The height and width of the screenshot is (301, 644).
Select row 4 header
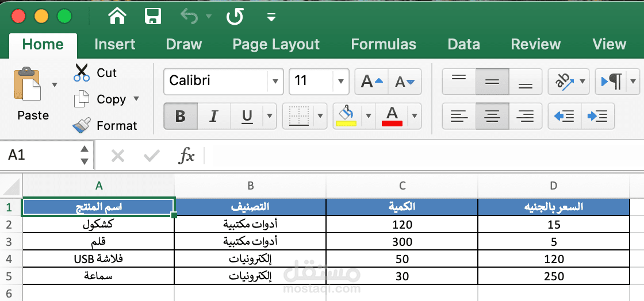pyautogui.click(x=11, y=259)
